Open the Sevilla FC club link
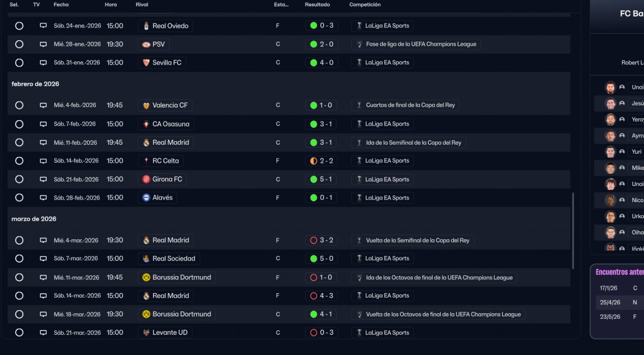This screenshot has width=644, height=355. coord(167,63)
